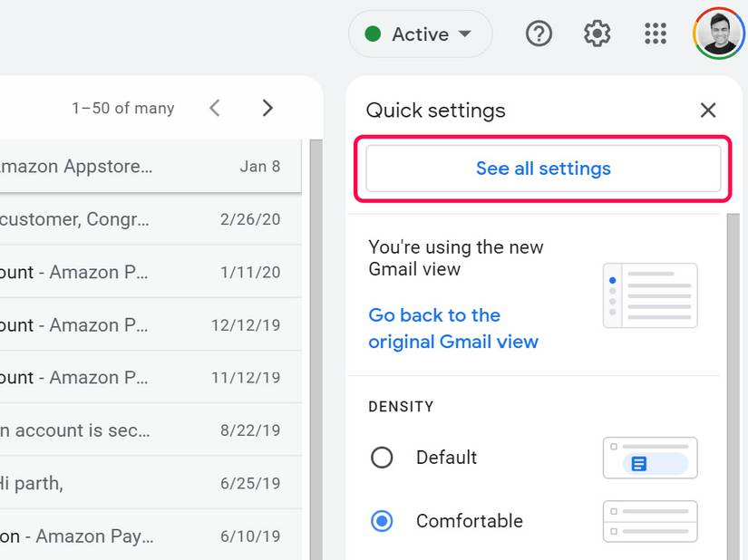Expand the Active status dropdown

(420, 34)
